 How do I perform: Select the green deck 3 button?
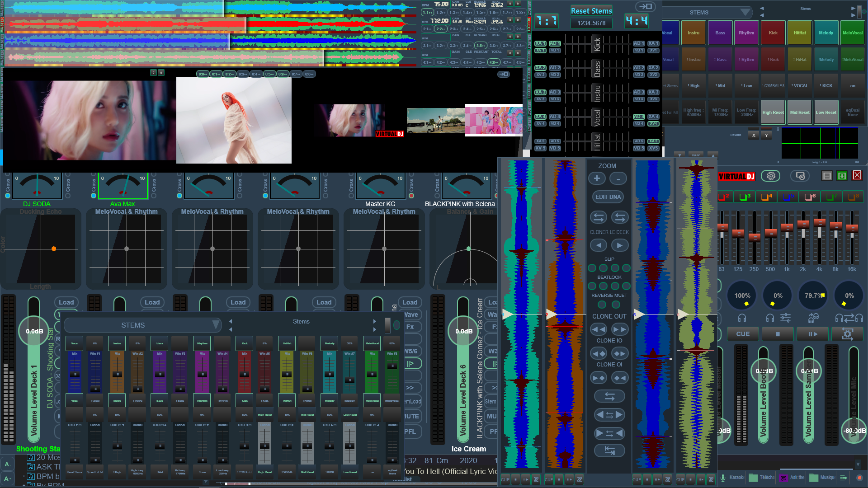tap(745, 197)
